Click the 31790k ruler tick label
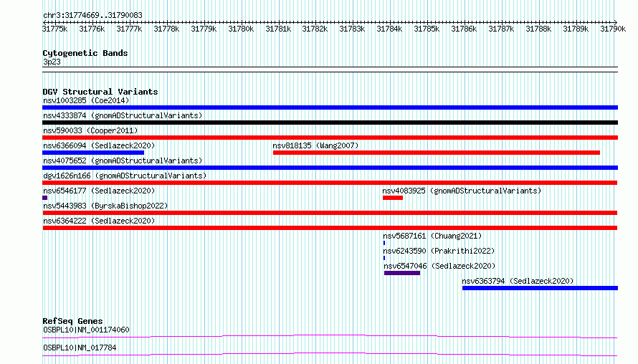 (613, 29)
